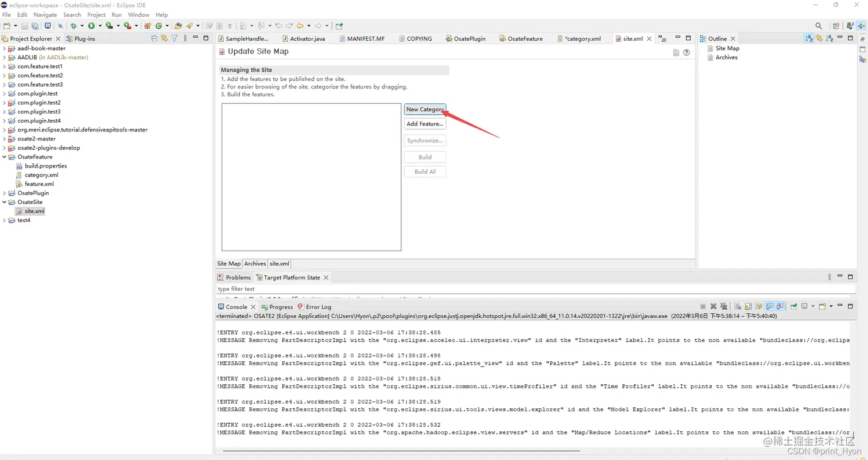
Task: Click the type filter text field
Action: click(x=536, y=289)
